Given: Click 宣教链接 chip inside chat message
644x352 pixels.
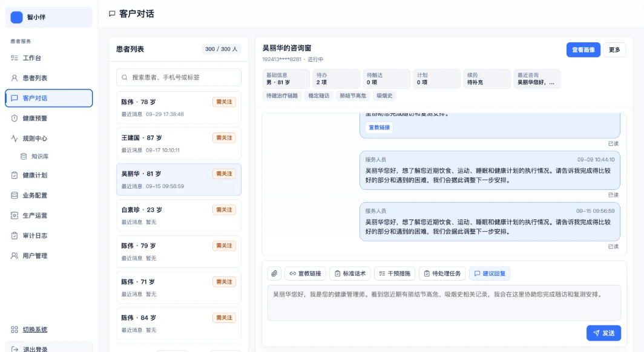Looking at the screenshot, I should click(379, 128).
